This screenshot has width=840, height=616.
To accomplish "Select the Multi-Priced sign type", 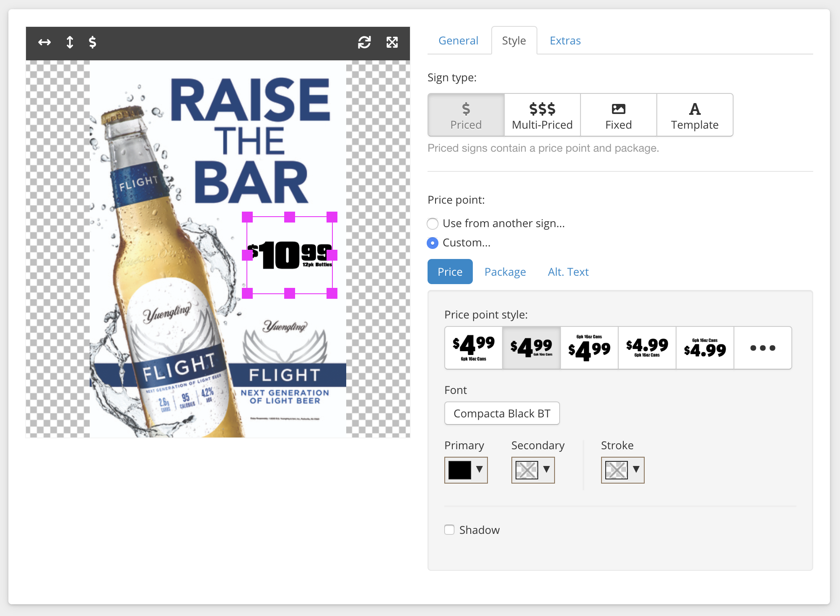I will pos(542,115).
